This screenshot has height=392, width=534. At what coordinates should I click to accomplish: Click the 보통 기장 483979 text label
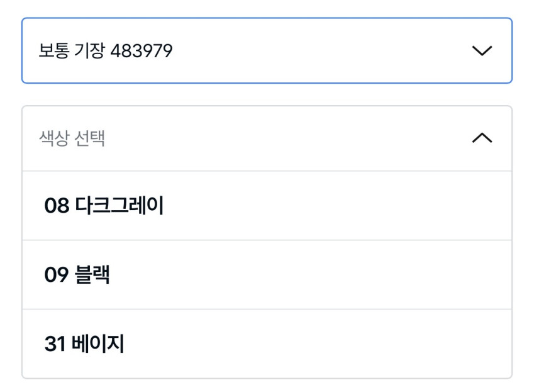click(106, 51)
